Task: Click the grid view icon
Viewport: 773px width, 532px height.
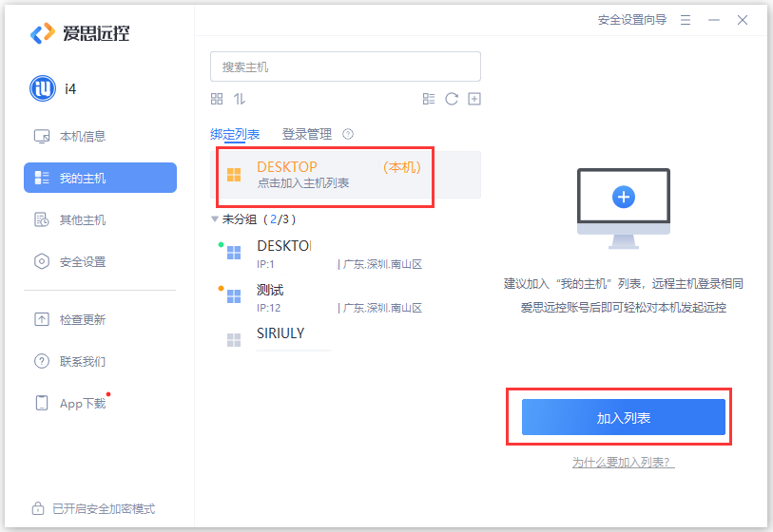Action: 217,99
